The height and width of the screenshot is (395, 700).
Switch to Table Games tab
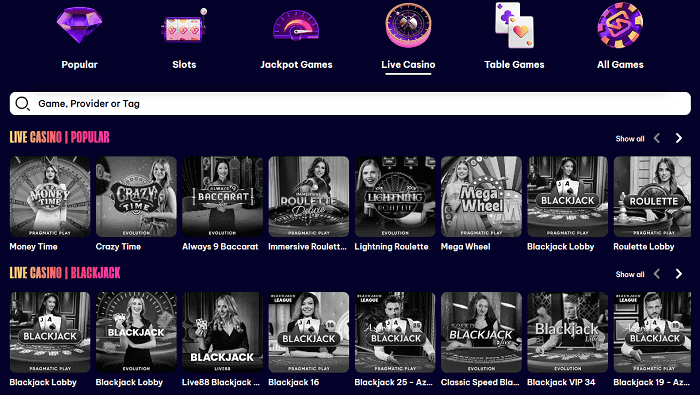click(514, 65)
